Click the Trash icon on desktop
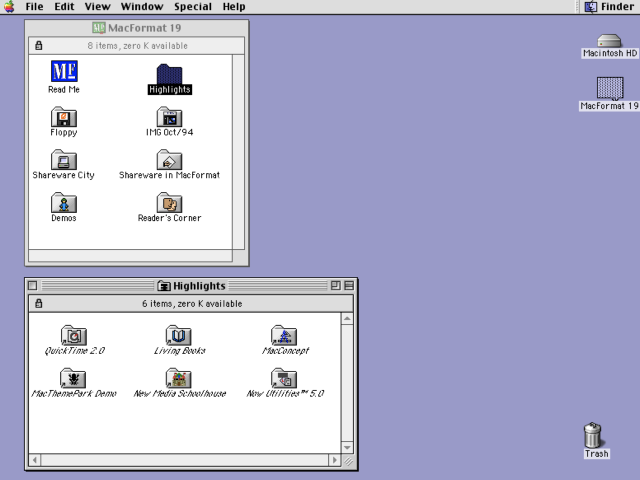 pos(593,435)
